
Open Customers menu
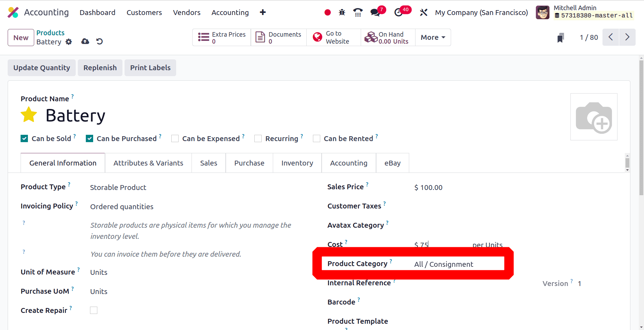tap(144, 13)
